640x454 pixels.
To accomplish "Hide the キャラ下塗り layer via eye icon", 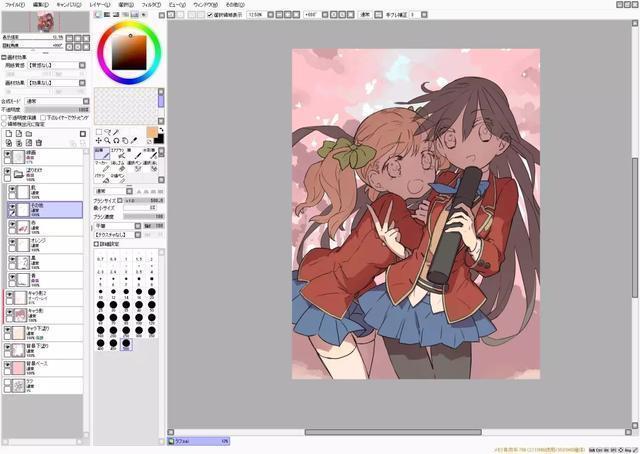I will pyautogui.click(x=7, y=329).
